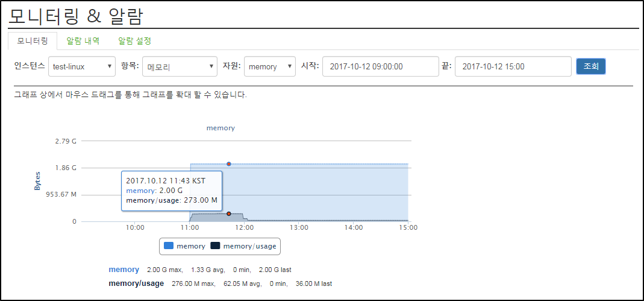The height and width of the screenshot is (301, 644).
Task: Click the blue 'memory' summary label below chart
Action: tap(123, 270)
